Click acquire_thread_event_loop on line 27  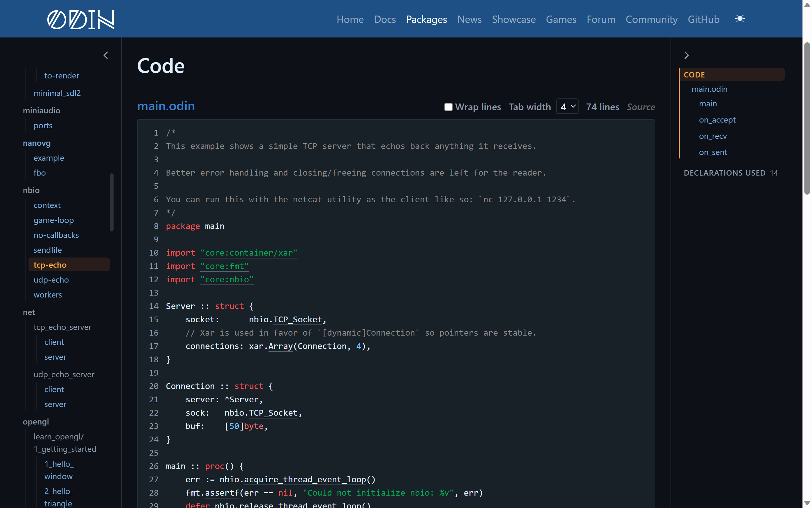(x=305, y=479)
